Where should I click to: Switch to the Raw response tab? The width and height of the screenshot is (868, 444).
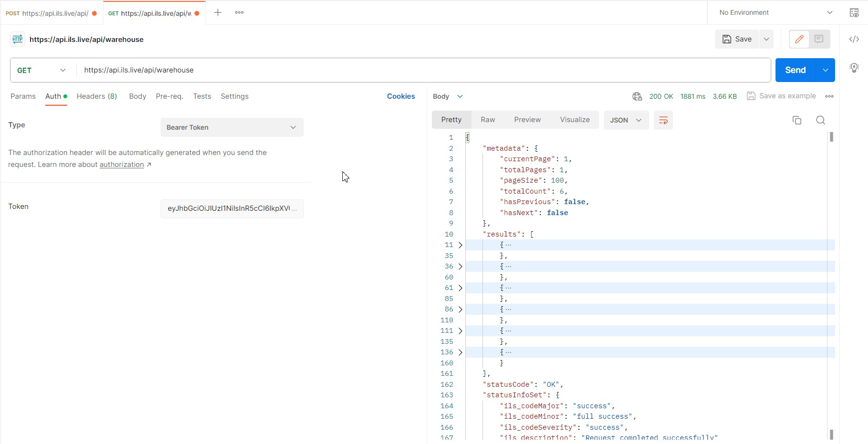(x=488, y=120)
